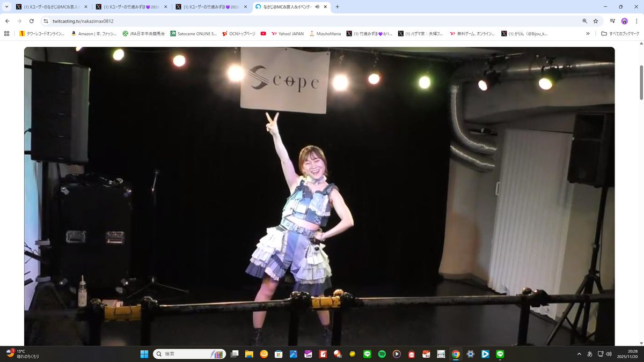The image size is (644, 362).
Task: Open network and volume system tray
Action: 604,354
